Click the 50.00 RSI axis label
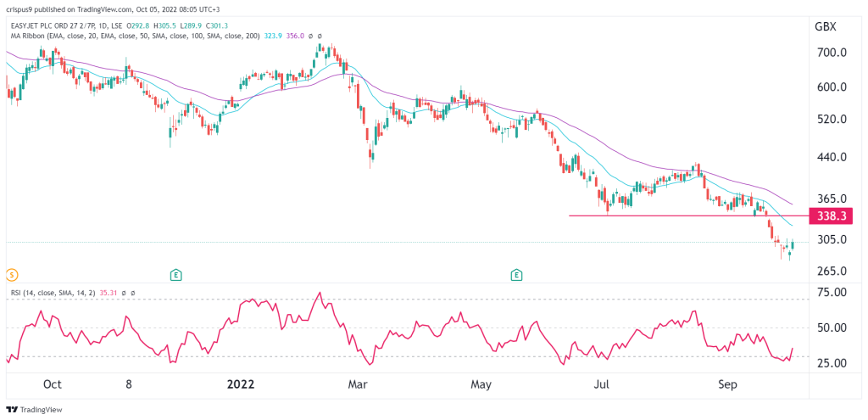The width and height of the screenshot is (868, 420). 831,328
